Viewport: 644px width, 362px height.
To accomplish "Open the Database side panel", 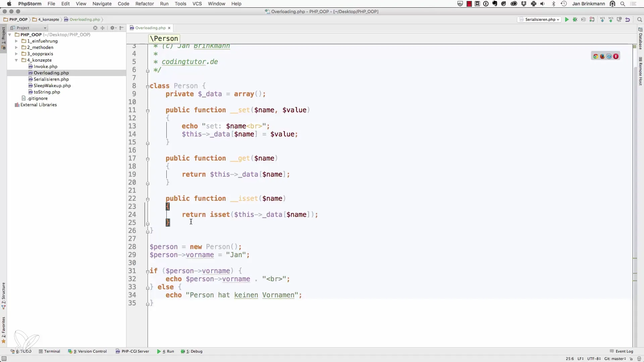I will [x=640, y=39].
